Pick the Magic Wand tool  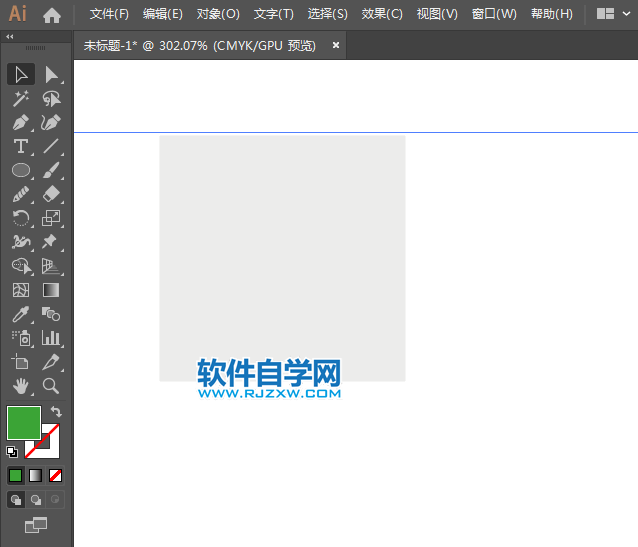[20, 98]
